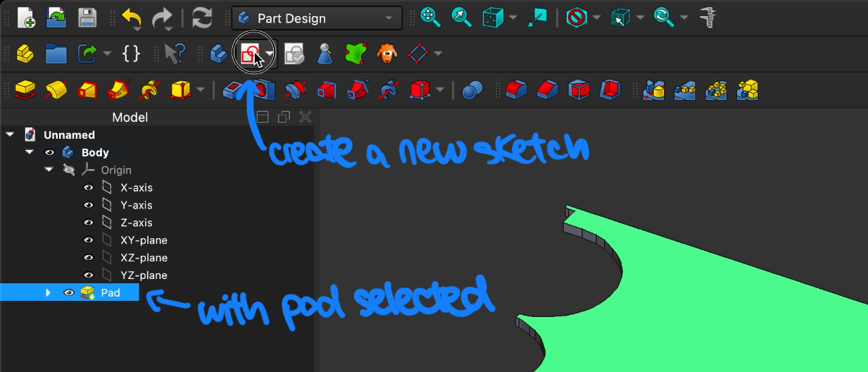
Task: Choose the Pocket tool
Action: [x=233, y=89]
